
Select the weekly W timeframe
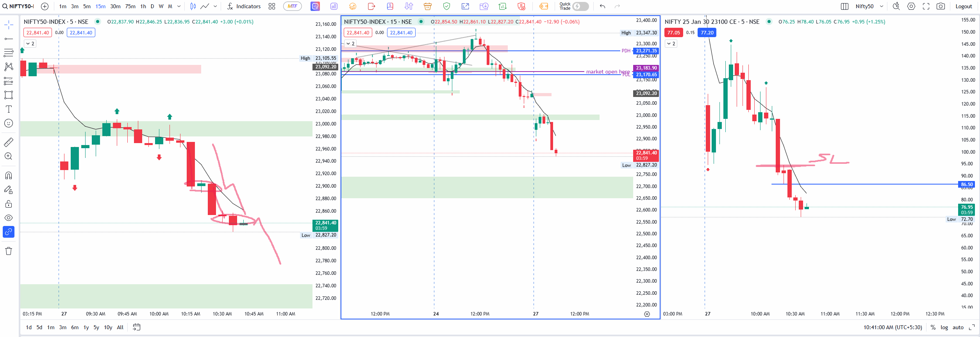tap(161, 6)
